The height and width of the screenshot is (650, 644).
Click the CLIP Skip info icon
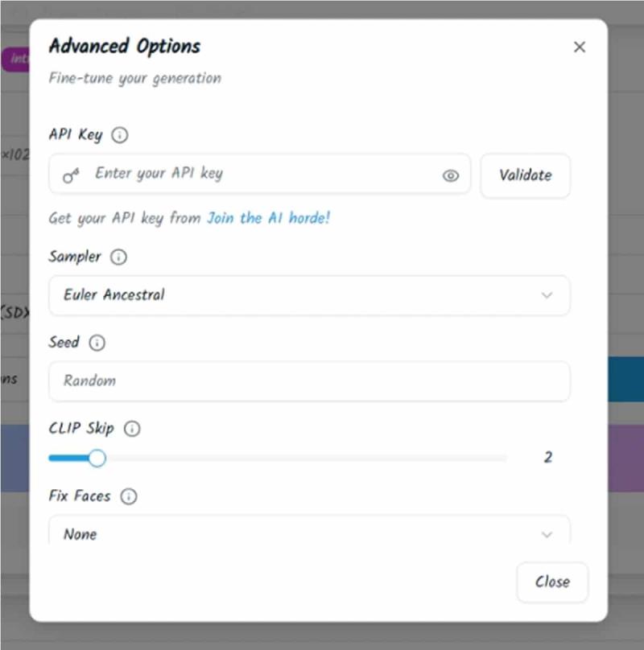(131, 429)
